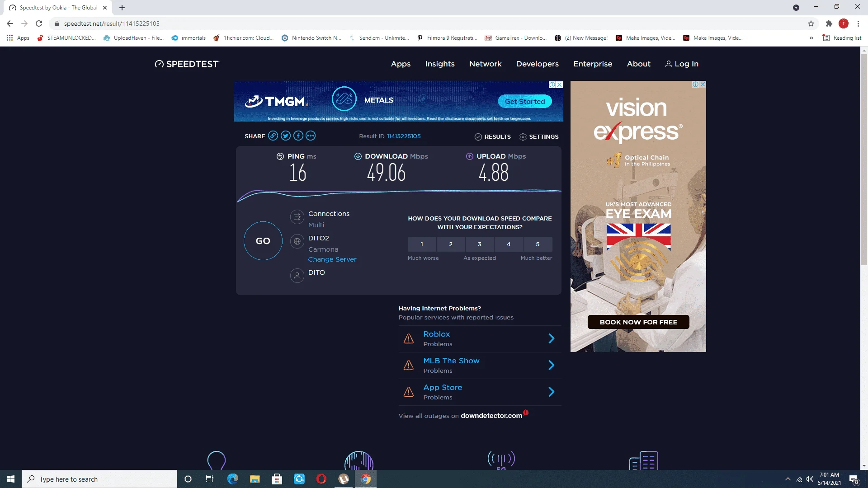The image size is (868, 488).
Task: Click the Speedtest logo
Action: (x=187, y=64)
